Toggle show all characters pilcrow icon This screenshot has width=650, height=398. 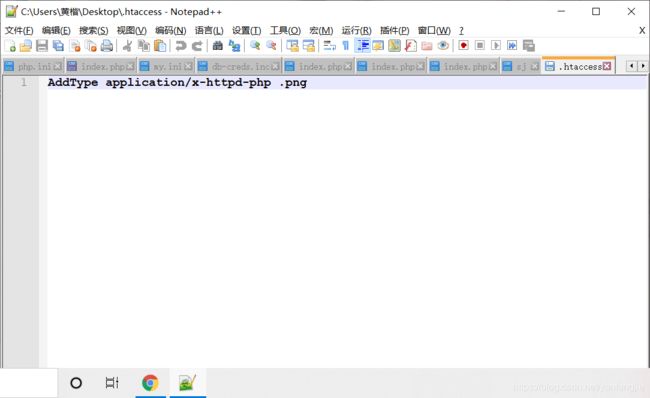coord(345,46)
